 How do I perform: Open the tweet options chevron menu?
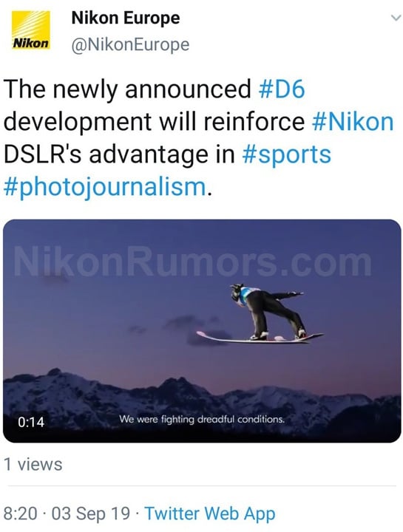click(x=396, y=18)
